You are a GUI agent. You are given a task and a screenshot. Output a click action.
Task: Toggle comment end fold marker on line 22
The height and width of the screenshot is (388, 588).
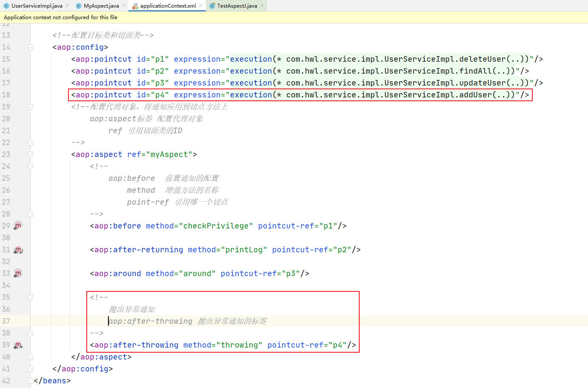30,143
